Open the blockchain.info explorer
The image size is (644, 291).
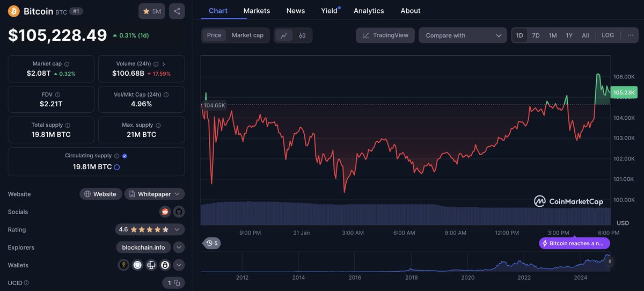[x=144, y=247]
